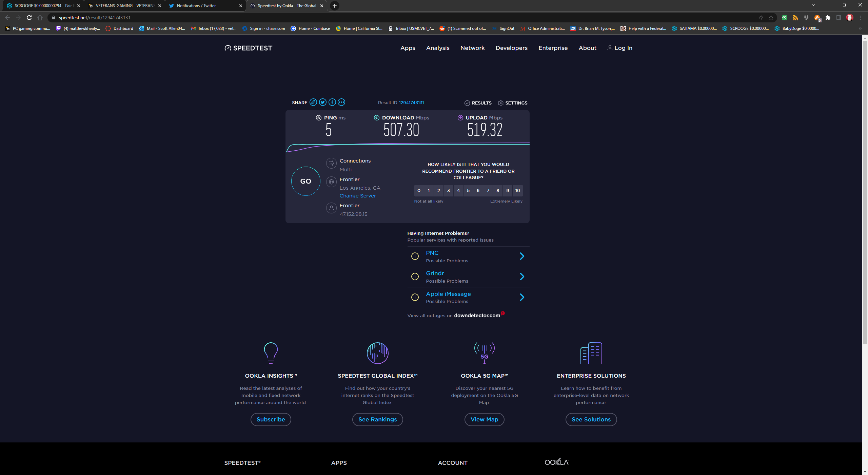Rate Frontier a 0, not at all likely
The width and height of the screenshot is (868, 475).
pyautogui.click(x=419, y=190)
